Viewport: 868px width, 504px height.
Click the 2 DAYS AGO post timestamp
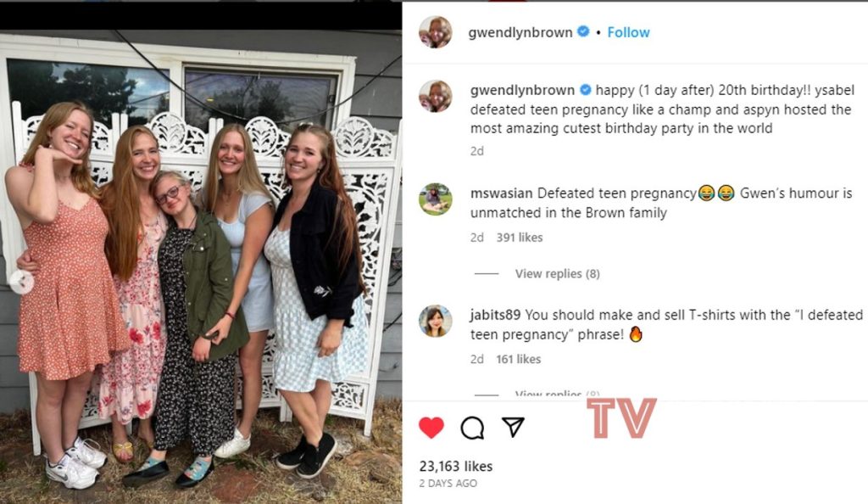click(448, 484)
